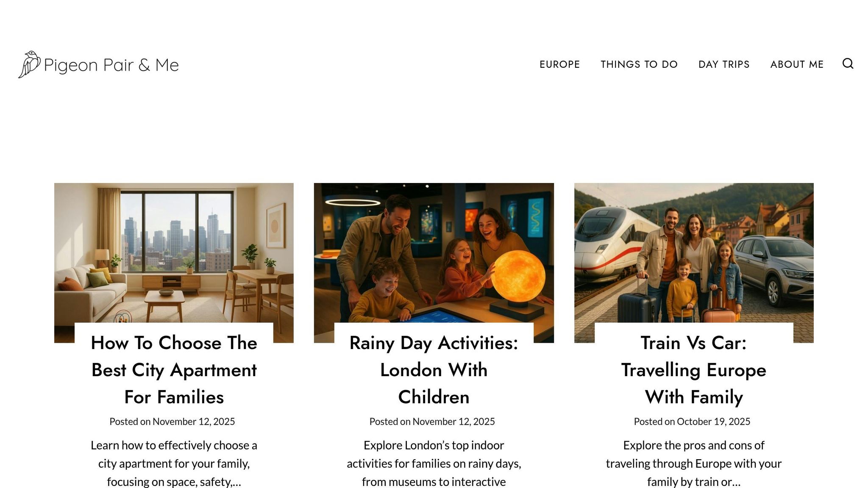The width and height of the screenshot is (868, 488).
Task: Click the Europe train or car excerpt
Action: [694, 463]
